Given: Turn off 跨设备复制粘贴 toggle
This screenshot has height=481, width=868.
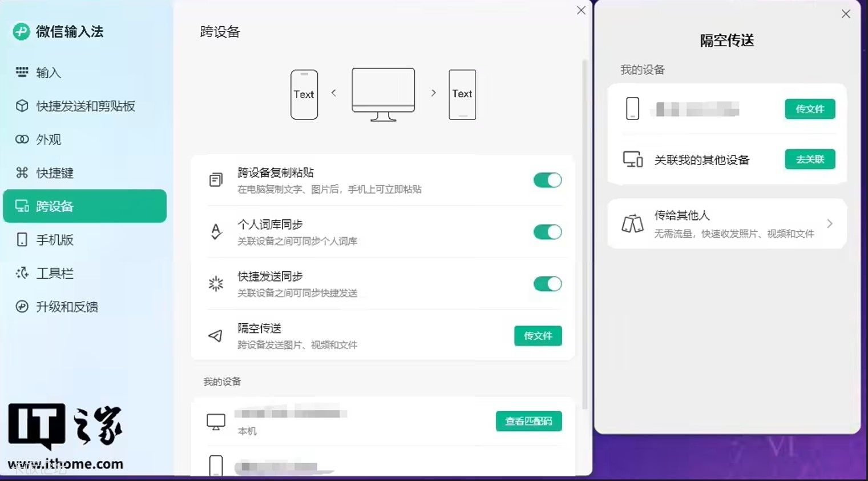Looking at the screenshot, I should 547,180.
